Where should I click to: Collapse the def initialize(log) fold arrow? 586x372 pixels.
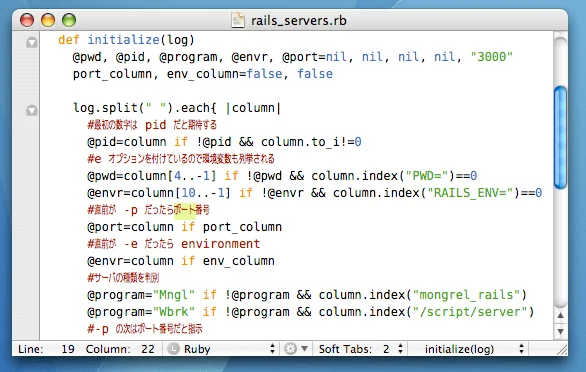coord(32,42)
